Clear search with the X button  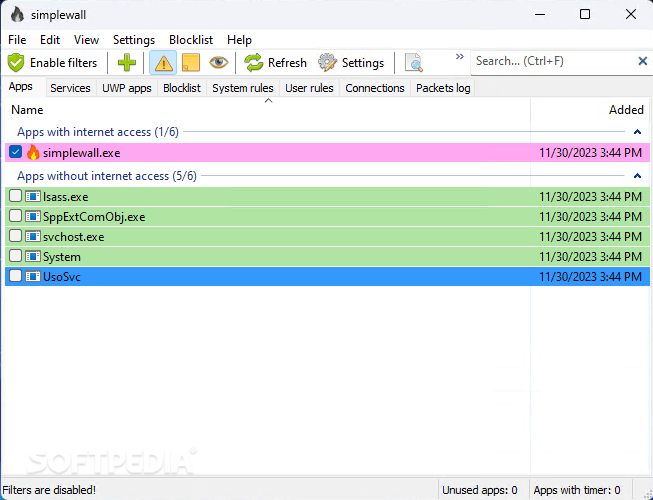click(x=643, y=62)
